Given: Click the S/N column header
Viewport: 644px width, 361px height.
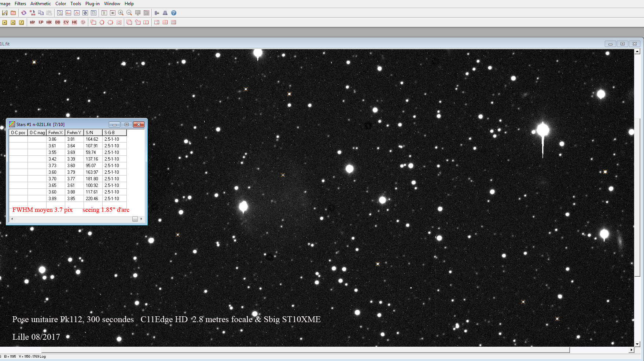Looking at the screenshot, I should (x=93, y=133).
